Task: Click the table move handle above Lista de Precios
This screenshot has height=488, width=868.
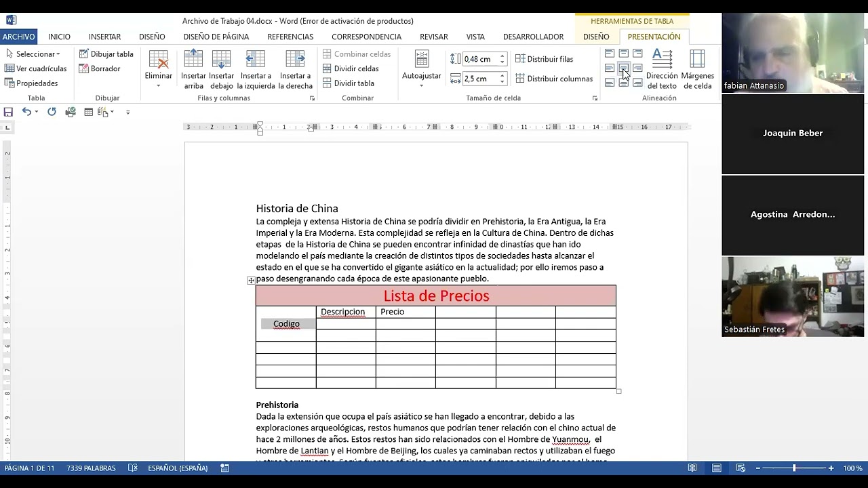Action: (251, 280)
